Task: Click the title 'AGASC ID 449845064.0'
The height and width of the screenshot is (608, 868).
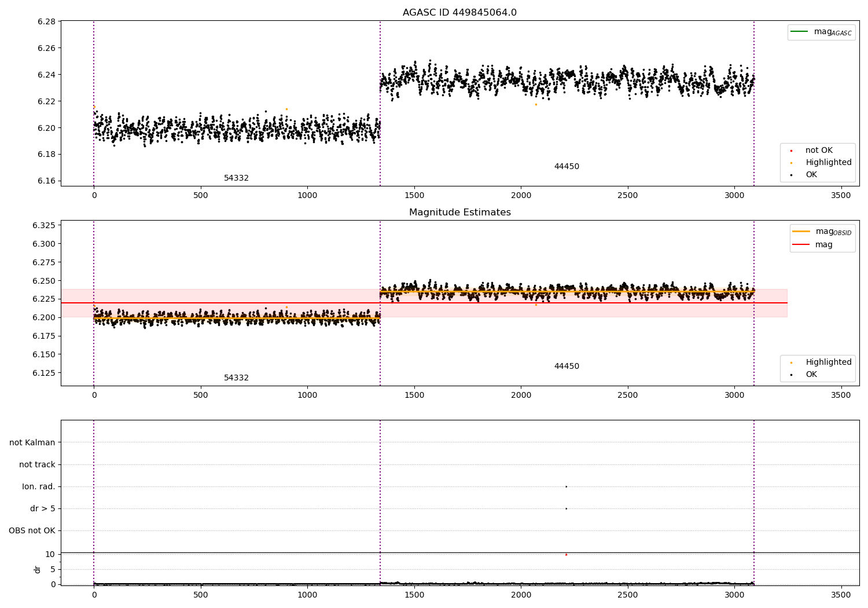Action: [459, 13]
